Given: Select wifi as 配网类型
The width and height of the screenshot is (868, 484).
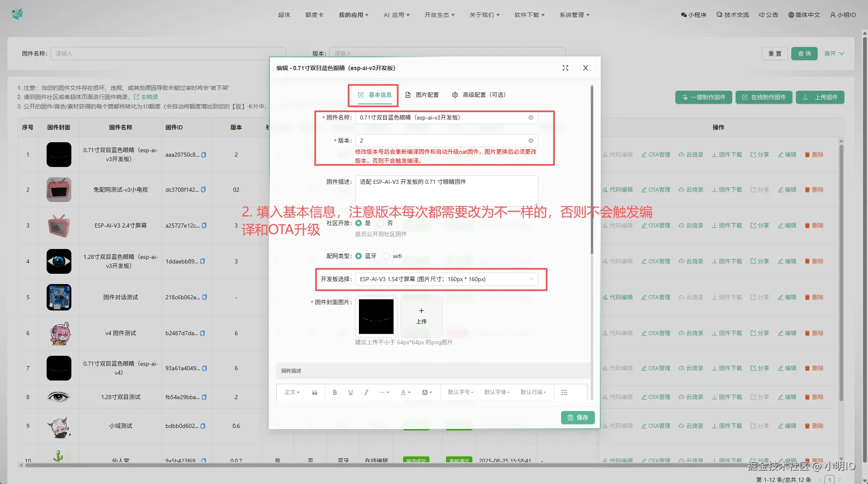Looking at the screenshot, I should click(387, 256).
